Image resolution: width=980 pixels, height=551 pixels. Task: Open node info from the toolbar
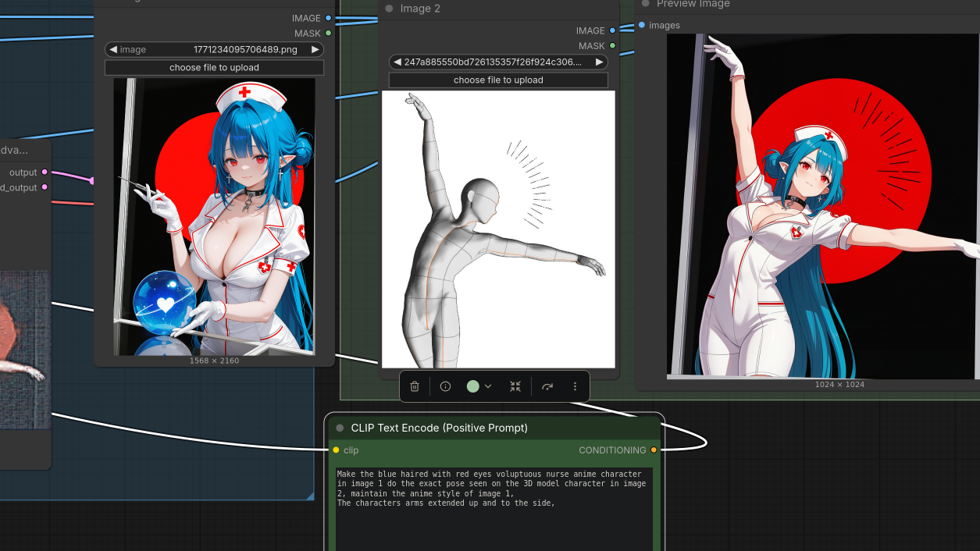click(445, 386)
